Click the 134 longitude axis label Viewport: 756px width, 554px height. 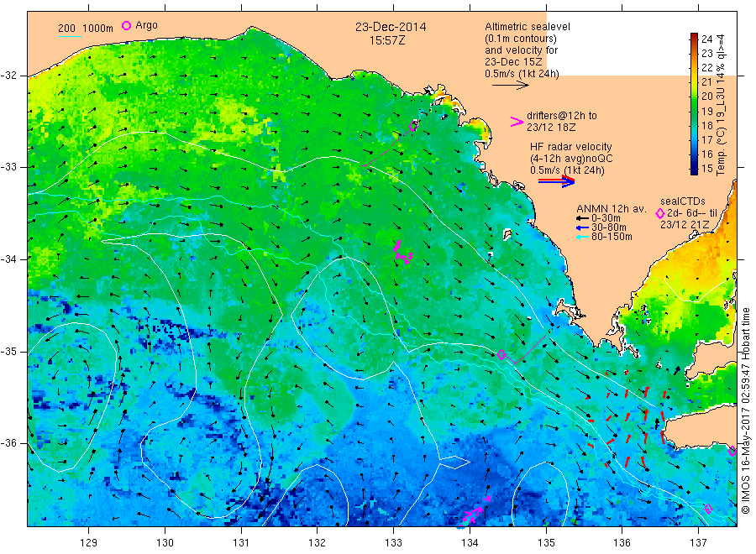coord(470,543)
